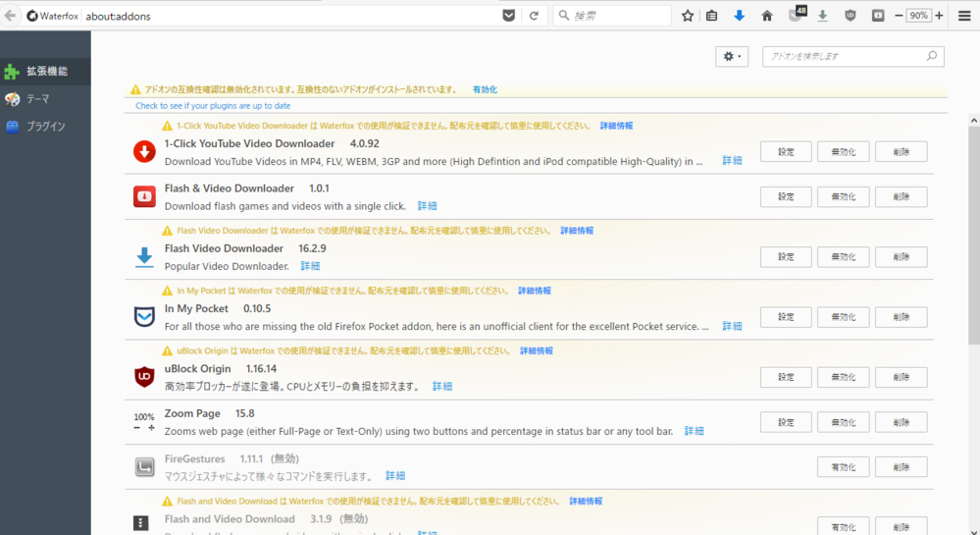The width and height of the screenshot is (980, 535).
Task: Remove FireGestures with 削除
Action: tap(902, 467)
